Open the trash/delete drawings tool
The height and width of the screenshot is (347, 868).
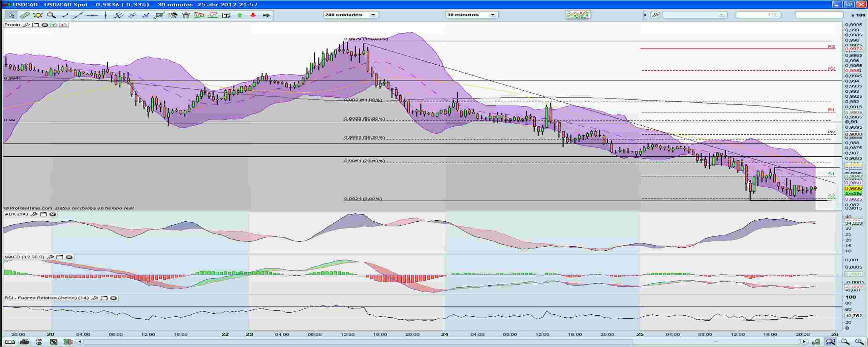[186, 15]
